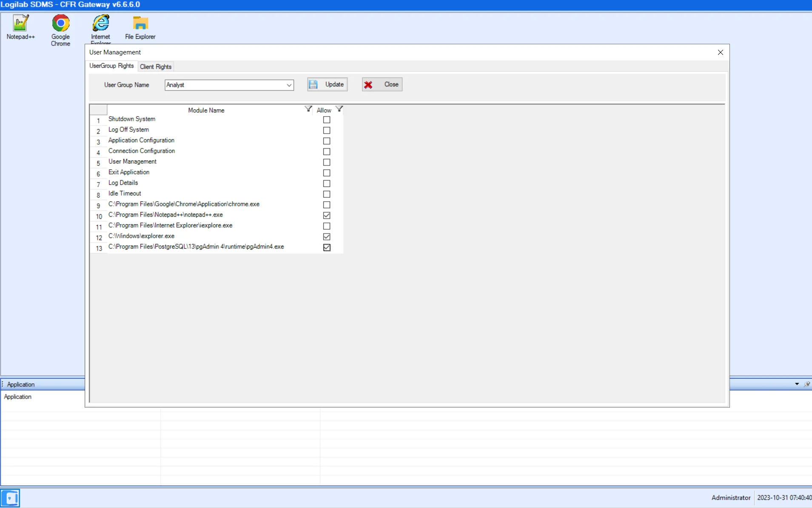Click the Module Name column header
This screenshot has width=812, height=508.
coord(206,110)
